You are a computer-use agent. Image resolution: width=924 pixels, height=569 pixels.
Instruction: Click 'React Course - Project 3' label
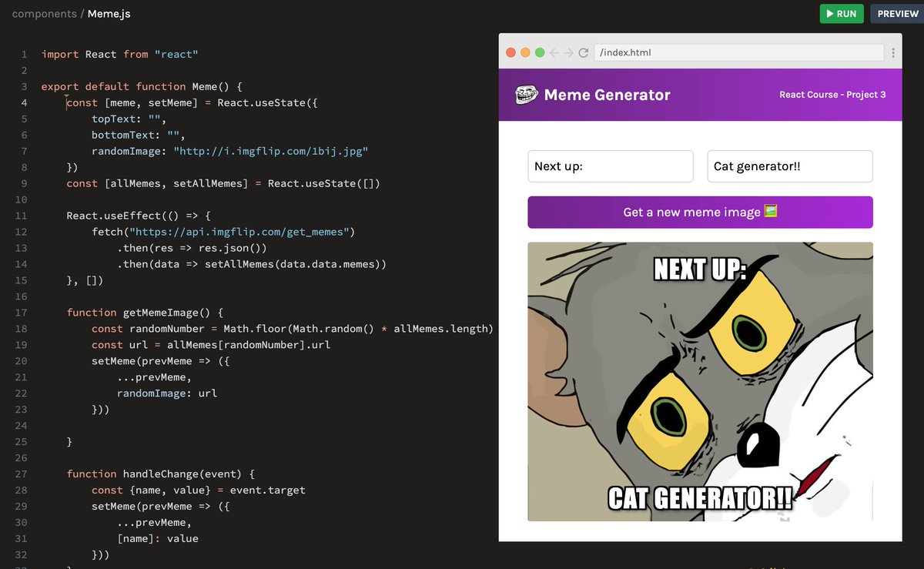point(832,95)
